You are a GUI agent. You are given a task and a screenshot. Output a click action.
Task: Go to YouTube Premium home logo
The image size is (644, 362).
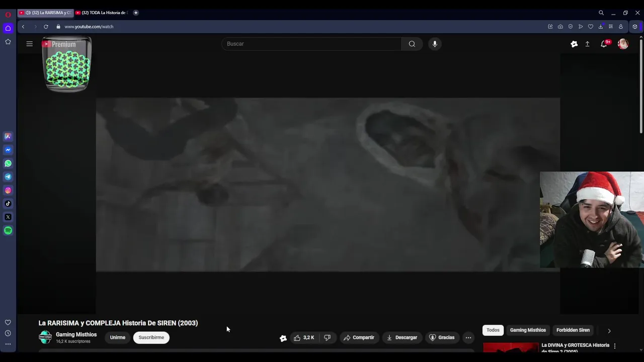click(59, 44)
